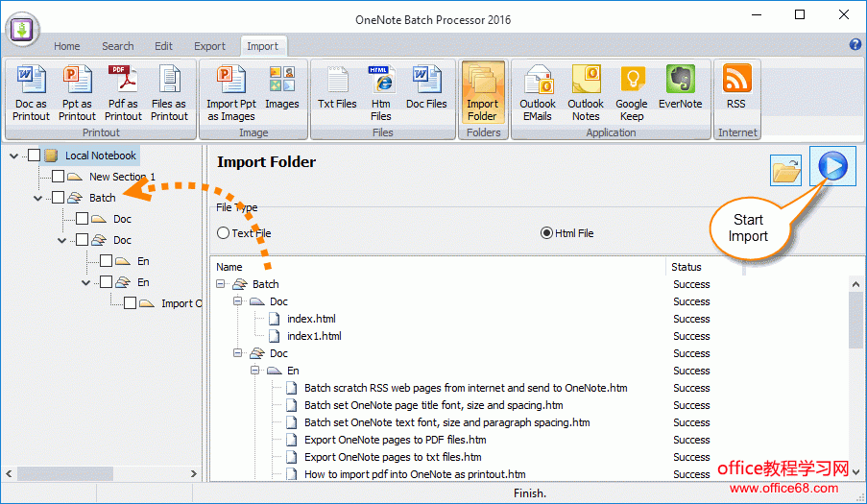Open EverNote import tool
867x504 pixels.
point(680,88)
